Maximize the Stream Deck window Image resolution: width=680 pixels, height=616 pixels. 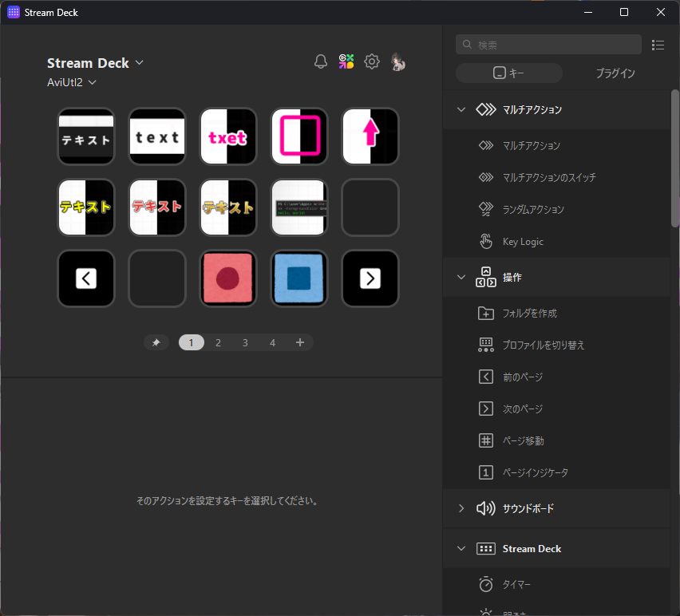point(624,12)
